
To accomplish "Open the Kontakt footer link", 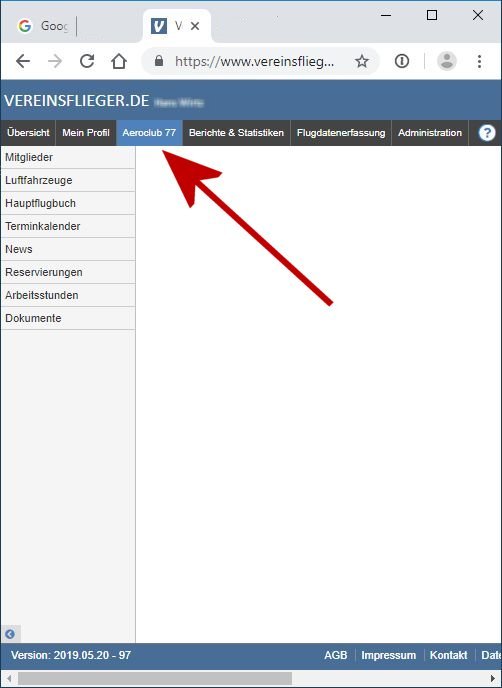I will point(448,655).
